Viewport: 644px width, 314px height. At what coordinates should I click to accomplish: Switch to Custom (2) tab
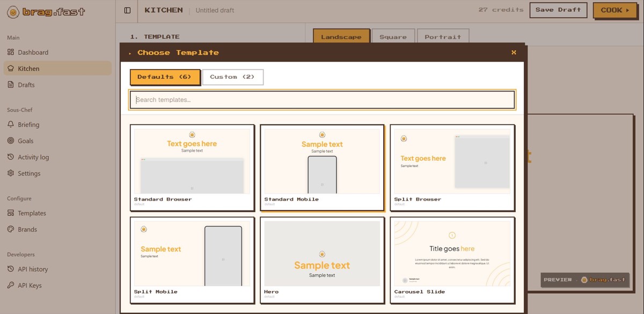coord(232,77)
